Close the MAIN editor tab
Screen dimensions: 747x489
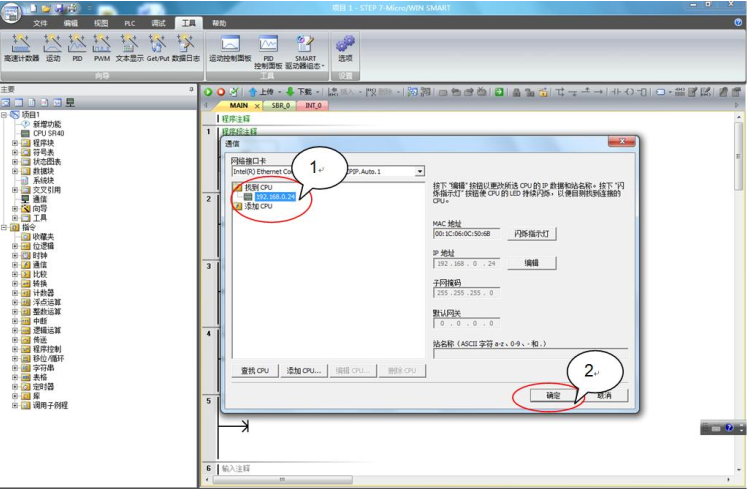click(257, 106)
